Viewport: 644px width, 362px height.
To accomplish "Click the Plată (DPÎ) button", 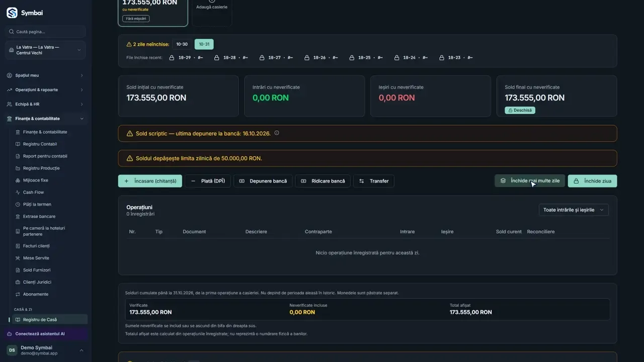I will click(208, 181).
